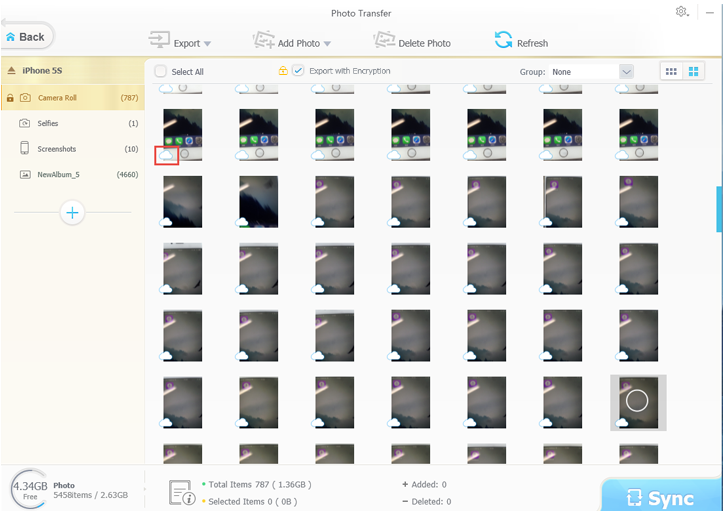Select the Camera Roll album
This screenshot has width=727, height=522.
(x=73, y=98)
